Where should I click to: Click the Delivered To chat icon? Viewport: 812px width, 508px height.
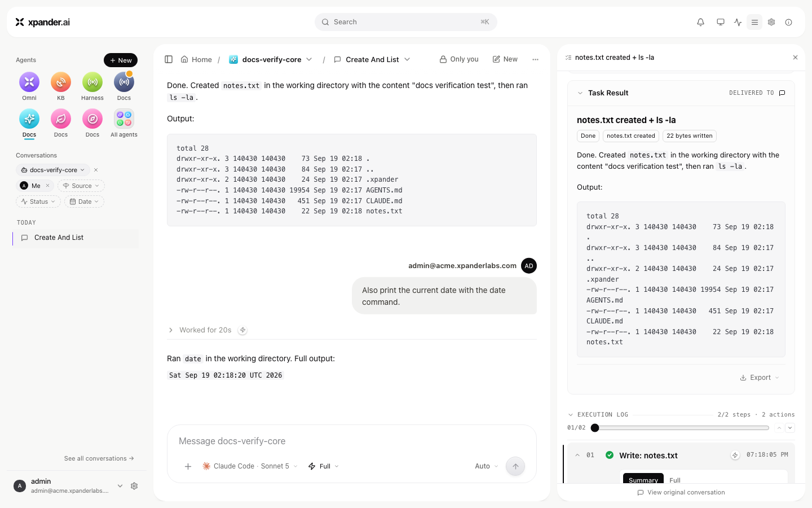coord(782,93)
